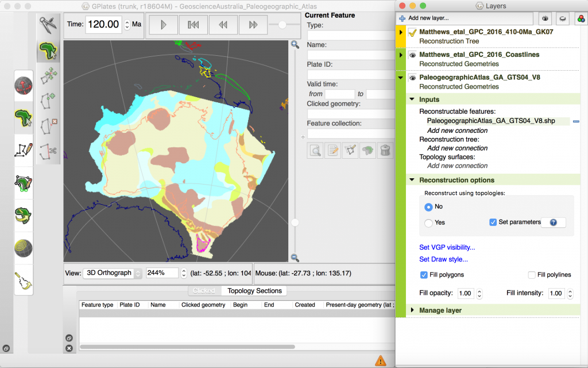Open the 3D Orthographic view dropdown
This screenshot has height=368, width=588.
113,273
